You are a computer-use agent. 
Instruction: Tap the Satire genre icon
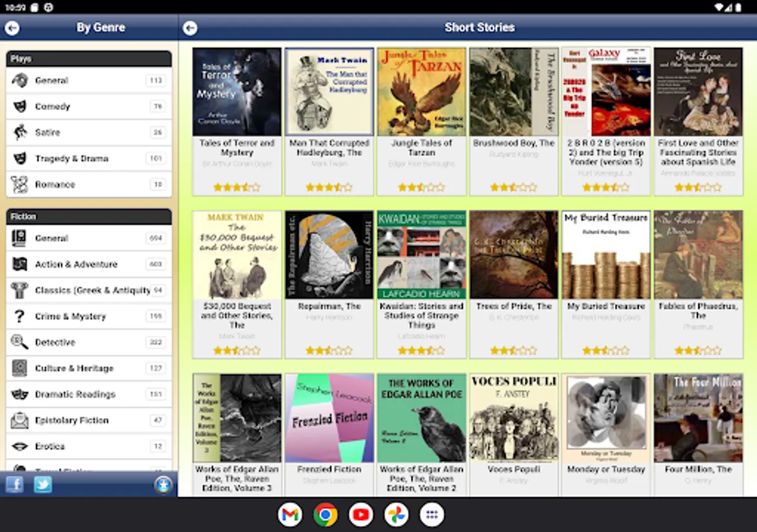[x=20, y=132]
